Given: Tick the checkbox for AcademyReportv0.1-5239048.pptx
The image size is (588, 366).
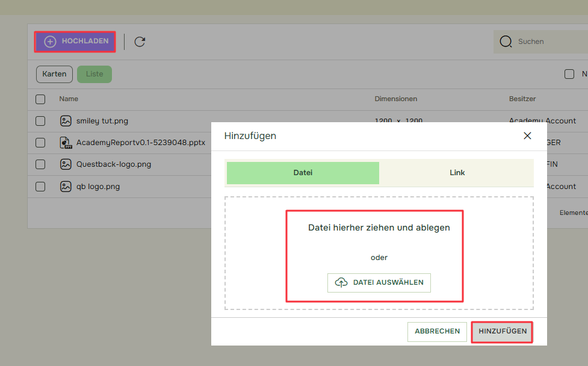Looking at the screenshot, I should pos(40,143).
